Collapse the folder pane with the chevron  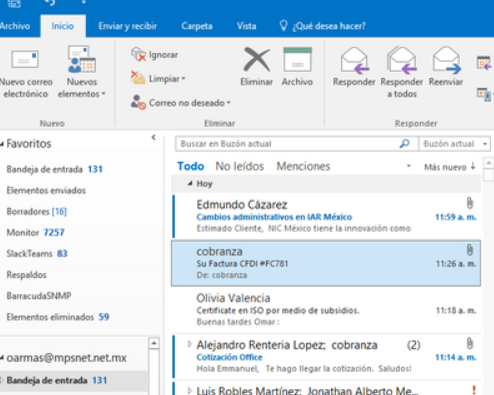(x=153, y=137)
